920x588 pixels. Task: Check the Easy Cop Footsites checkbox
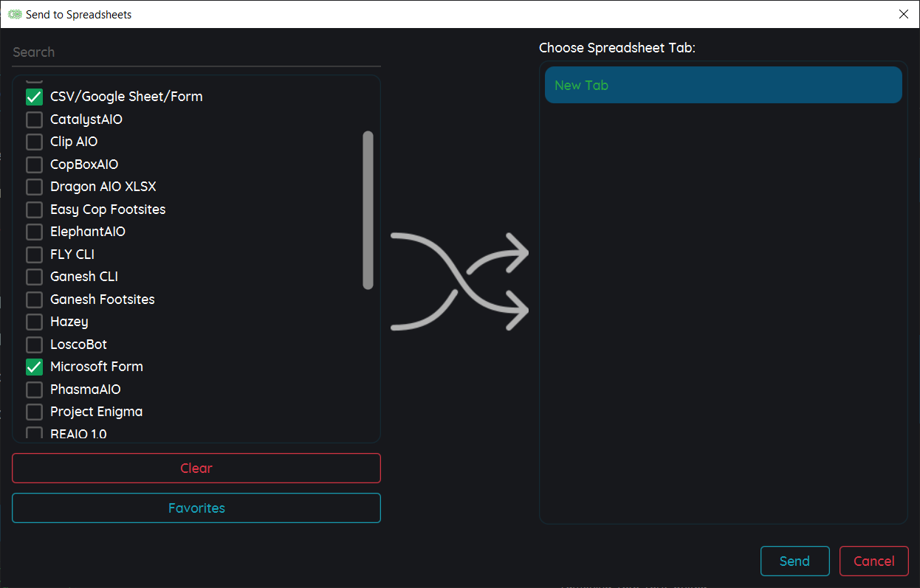[x=34, y=210]
